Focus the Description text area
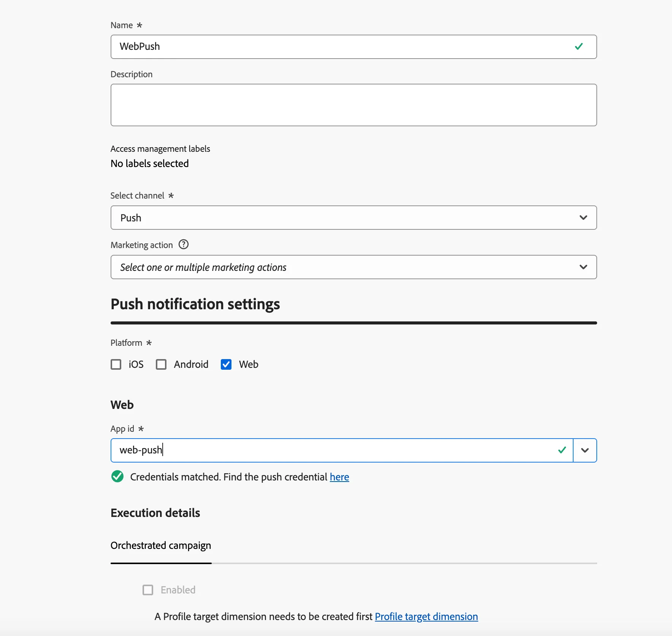Screen dimensions: 672x636 point(353,105)
